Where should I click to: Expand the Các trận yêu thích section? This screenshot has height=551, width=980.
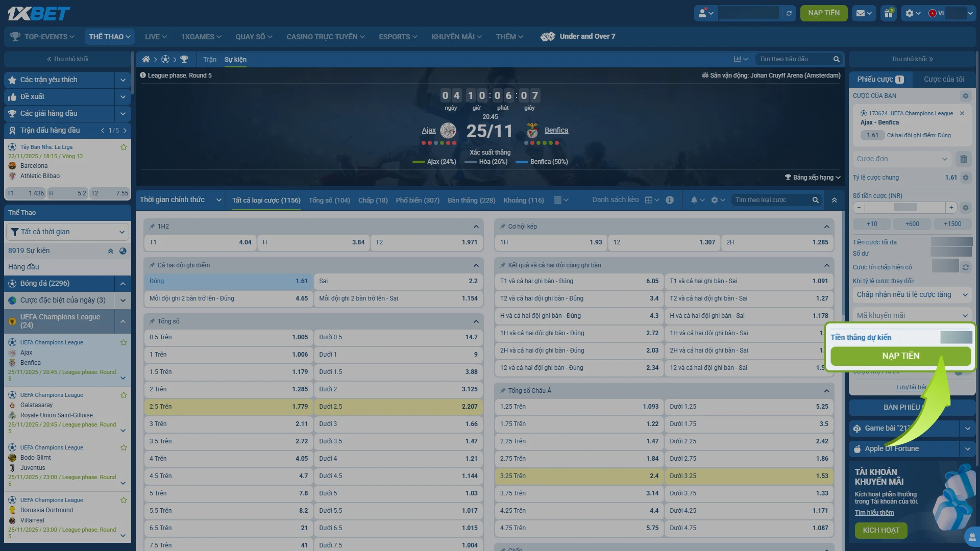pyautogui.click(x=122, y=80)
